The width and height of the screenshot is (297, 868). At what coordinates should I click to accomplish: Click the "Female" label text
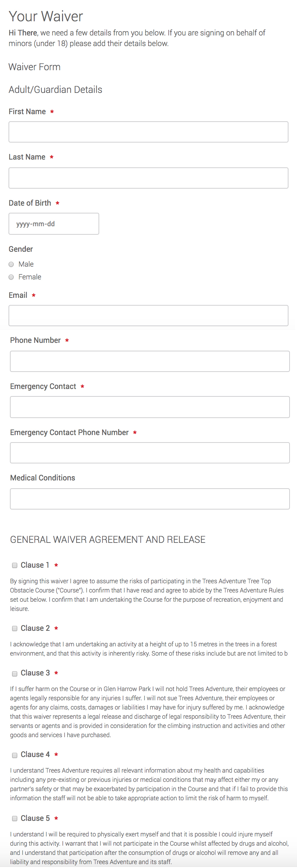pos(30,277)
